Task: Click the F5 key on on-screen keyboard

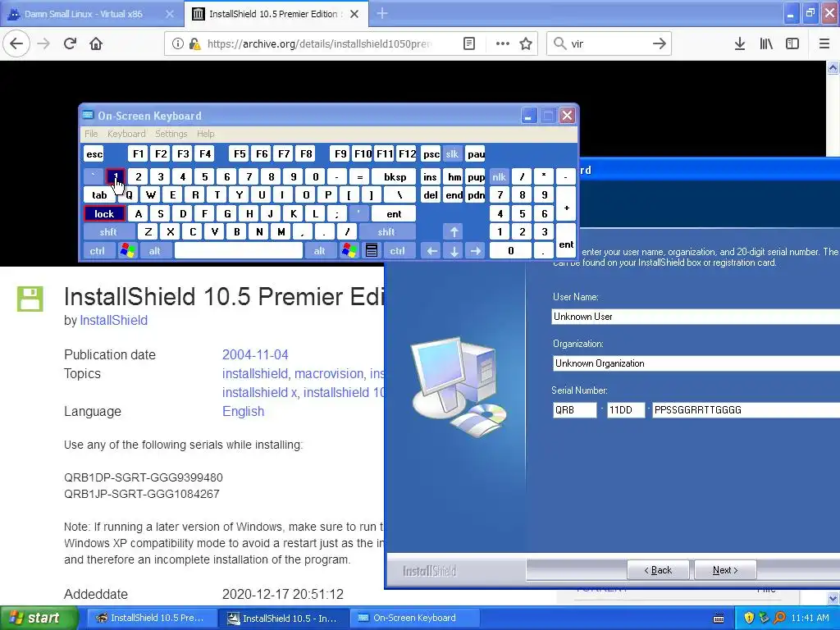Action: (x=240, y=154)
